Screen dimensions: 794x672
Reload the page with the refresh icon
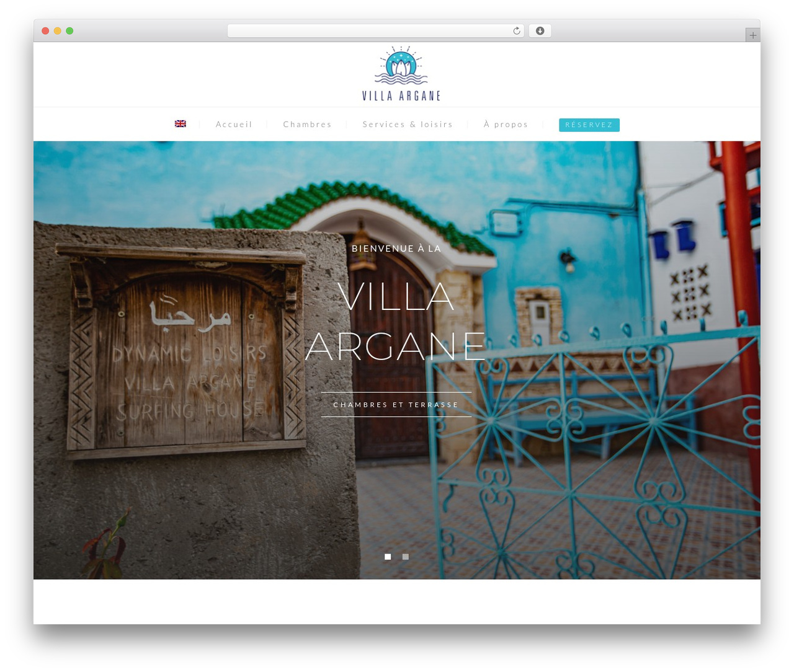[516, 31]
